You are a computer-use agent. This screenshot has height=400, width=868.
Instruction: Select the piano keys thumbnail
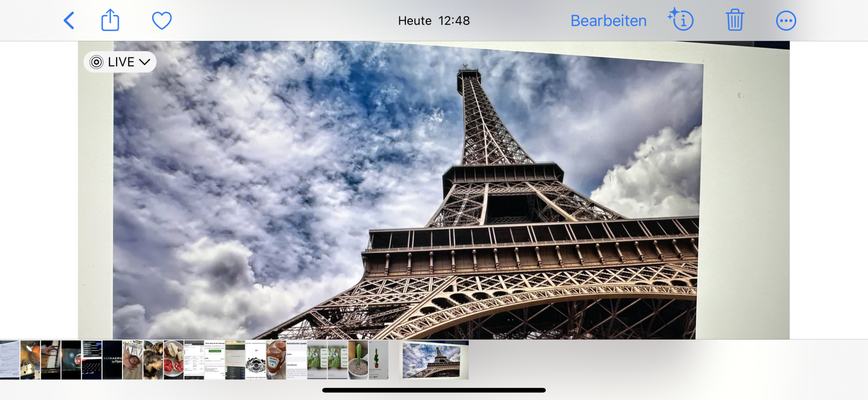(51, 360)
